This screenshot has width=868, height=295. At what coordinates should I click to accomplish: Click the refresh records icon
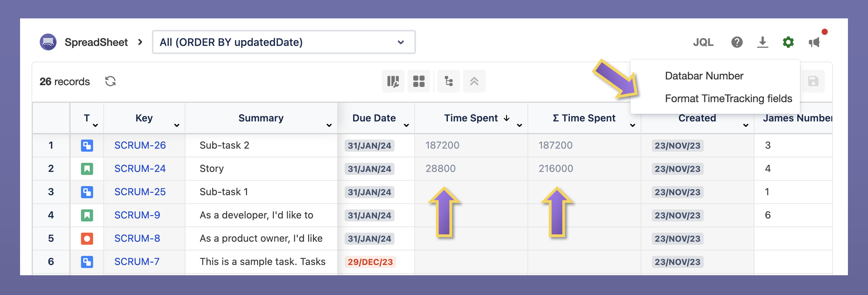click(x=110, y=81)
